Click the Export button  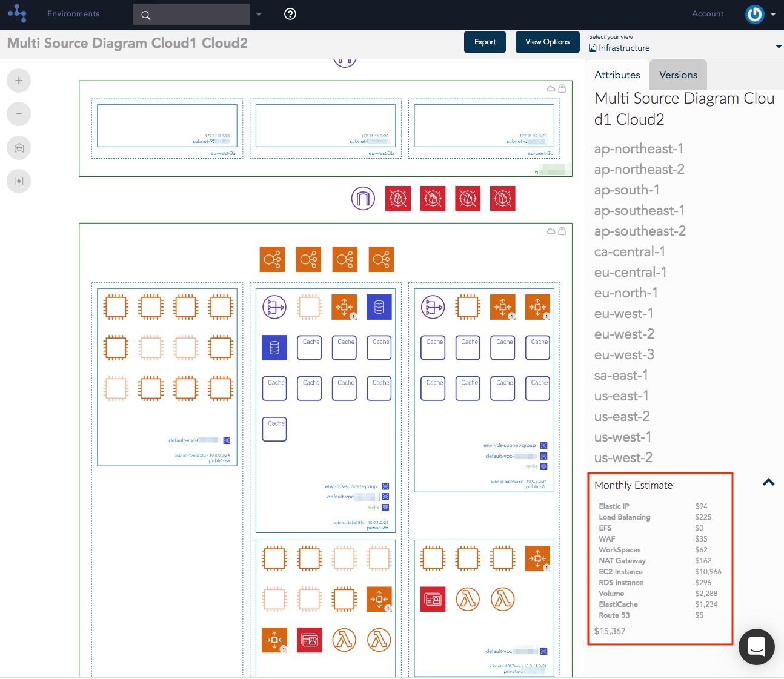[x=485, y=42]
